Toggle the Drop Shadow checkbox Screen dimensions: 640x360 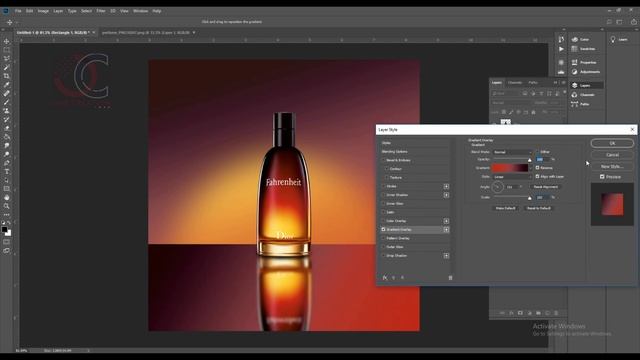pos(383,256)
